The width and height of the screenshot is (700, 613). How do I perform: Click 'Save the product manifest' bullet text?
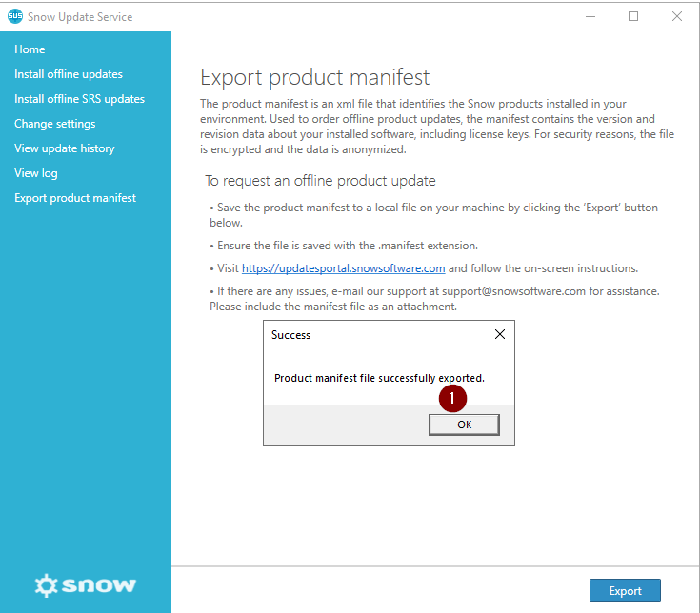pyautogui.click(x=433, y=214)
